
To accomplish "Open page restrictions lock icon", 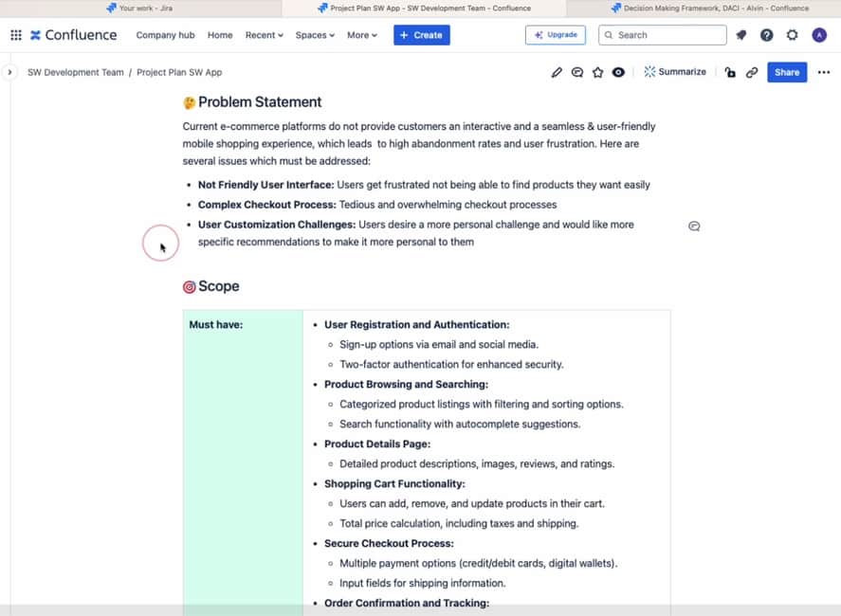I will 730,72.
